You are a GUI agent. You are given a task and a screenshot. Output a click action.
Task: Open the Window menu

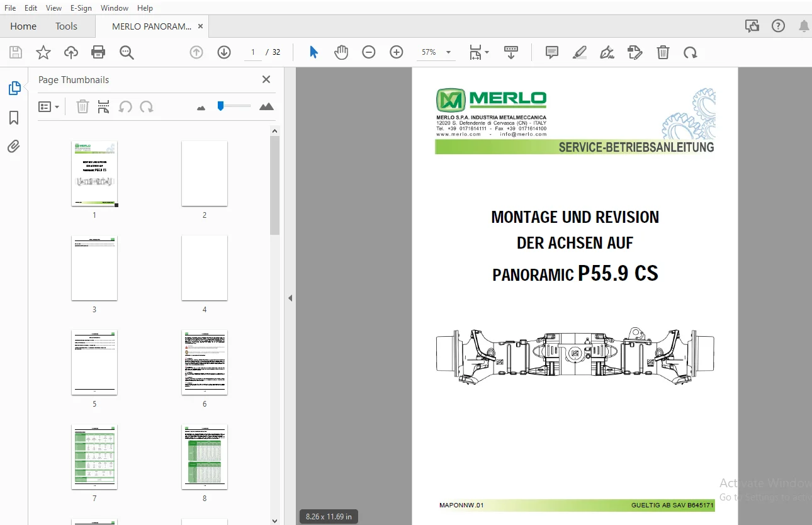coord(115,8)
